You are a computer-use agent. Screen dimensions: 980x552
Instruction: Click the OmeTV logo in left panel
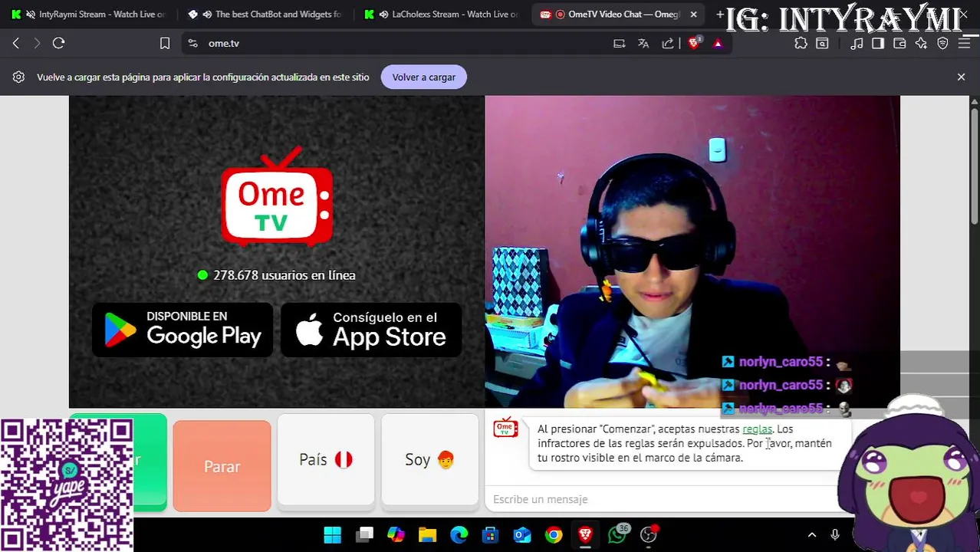277,197
